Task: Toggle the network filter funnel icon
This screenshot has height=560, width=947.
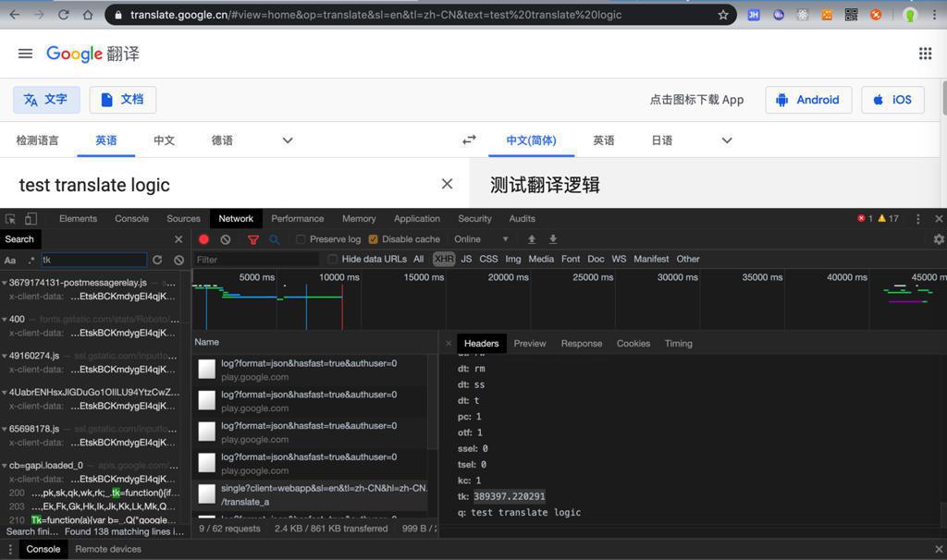Action: 253,239
